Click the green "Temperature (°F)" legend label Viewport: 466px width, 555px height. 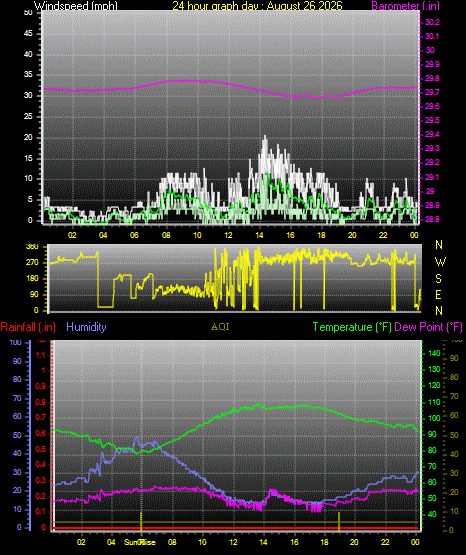[352, 327]
